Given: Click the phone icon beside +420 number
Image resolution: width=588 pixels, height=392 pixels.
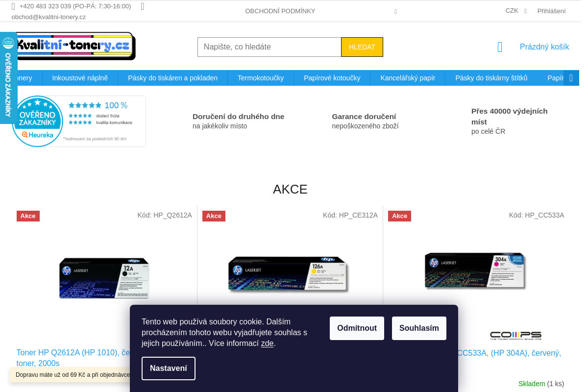Looking at the screenshot, I should click(13, 6).
